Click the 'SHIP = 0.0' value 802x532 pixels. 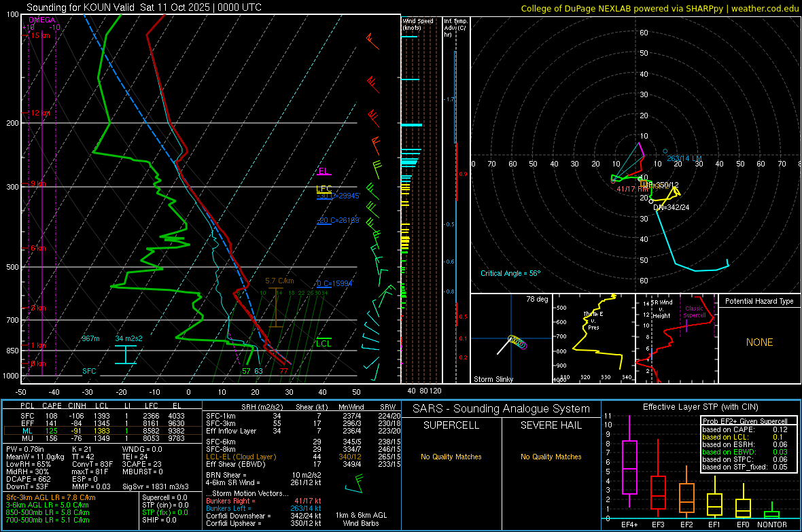[159, 520]
